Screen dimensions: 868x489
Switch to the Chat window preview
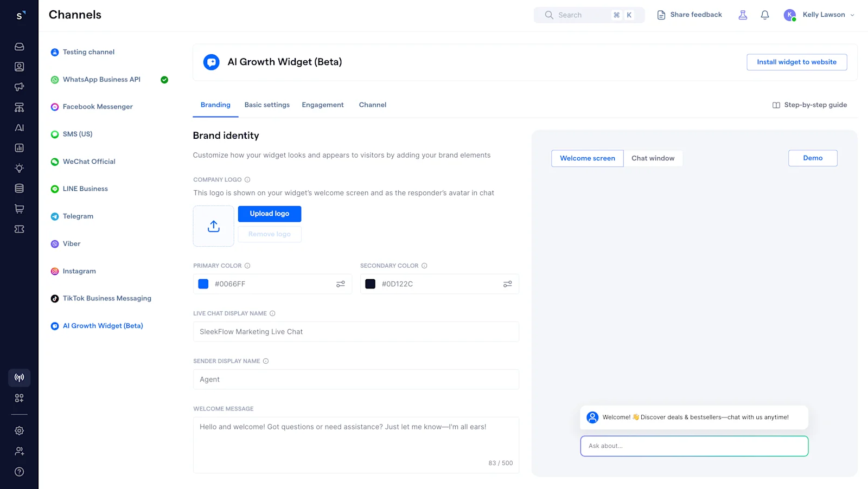pos(653,158)
